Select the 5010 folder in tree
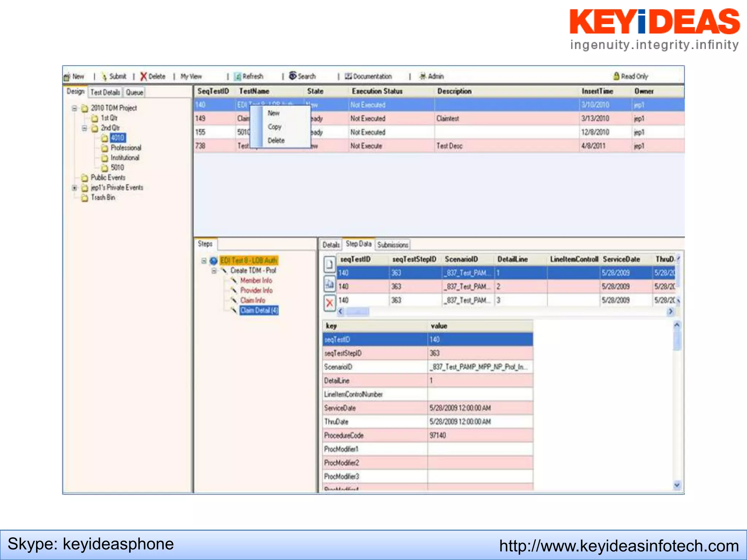 117,168
